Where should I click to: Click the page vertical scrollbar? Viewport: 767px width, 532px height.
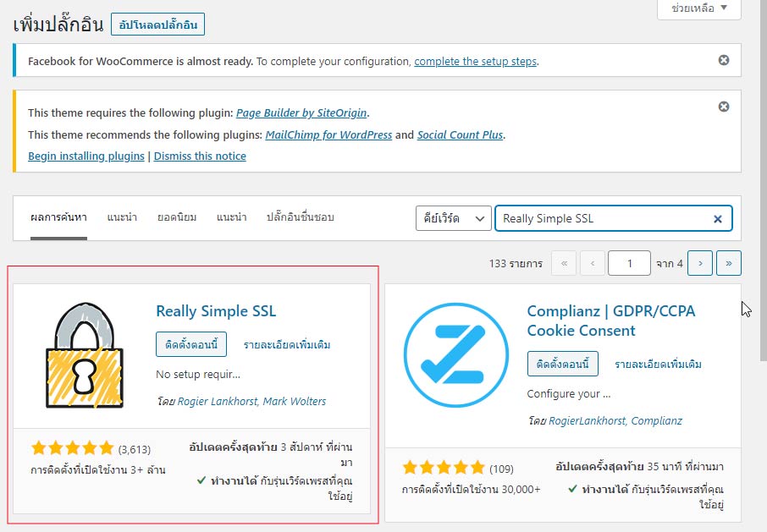click(x=763, y=181)
